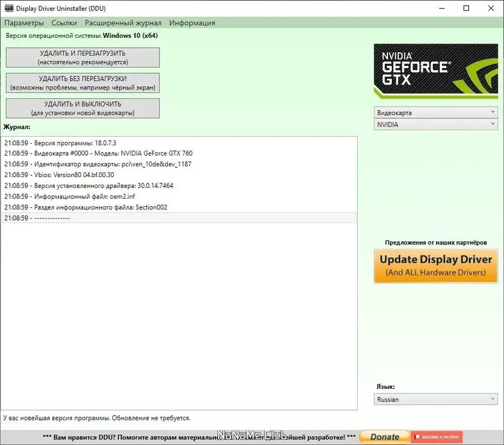The image size is (504, 445).
Task: Open the Расширенный журнал menu
Action: 122,22
